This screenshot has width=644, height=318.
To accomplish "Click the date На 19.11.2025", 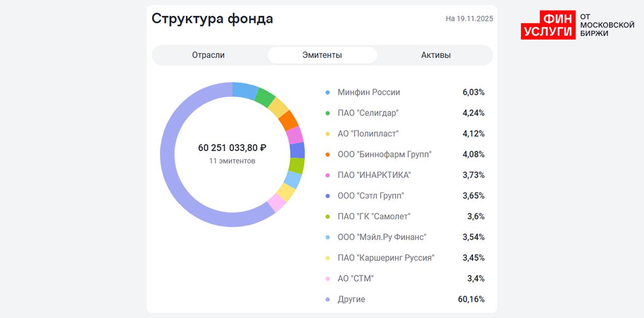I will click(x=469, y=19).
